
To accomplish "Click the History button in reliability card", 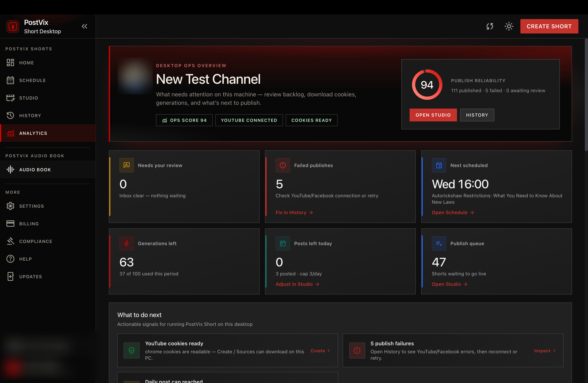I will (x=477, y=115).
